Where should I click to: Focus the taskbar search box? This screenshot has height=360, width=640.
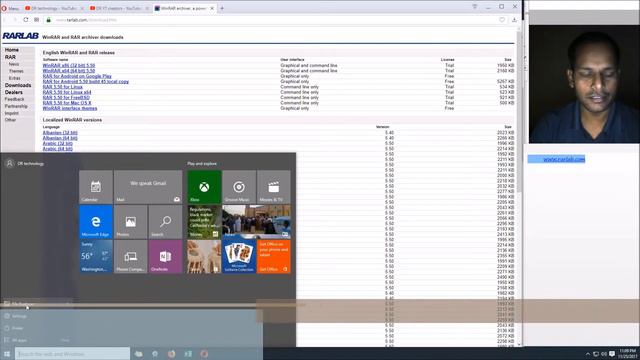coord(72,353)
